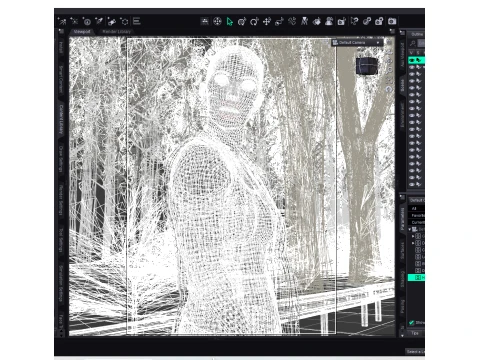Viewport: 480px width, 360px height.
Task: Open the Shaping side tab
Action: [402, 279]
